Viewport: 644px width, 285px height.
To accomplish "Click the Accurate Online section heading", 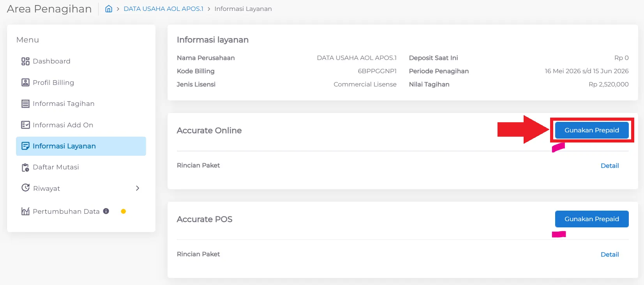I will (209, 130).
